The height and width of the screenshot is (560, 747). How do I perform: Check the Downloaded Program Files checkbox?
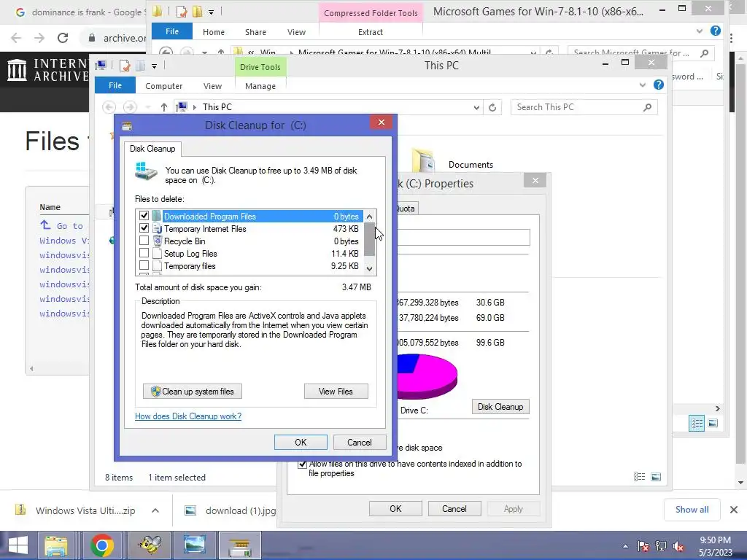pos(144,216)
